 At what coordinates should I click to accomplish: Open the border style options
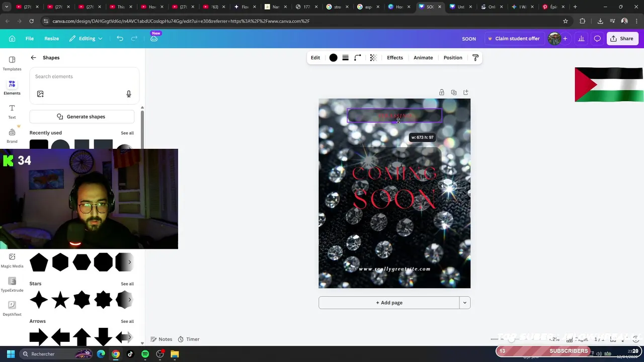[346, 58]
